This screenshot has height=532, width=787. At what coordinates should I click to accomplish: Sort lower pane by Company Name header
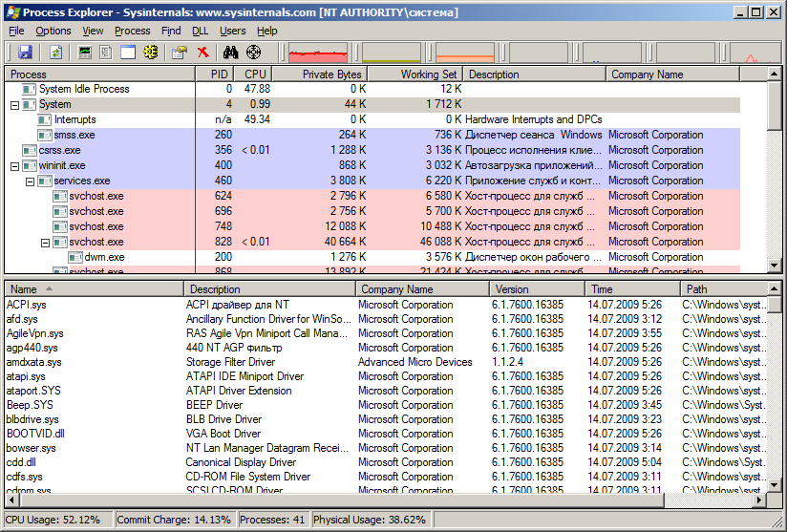coord(422,289)
